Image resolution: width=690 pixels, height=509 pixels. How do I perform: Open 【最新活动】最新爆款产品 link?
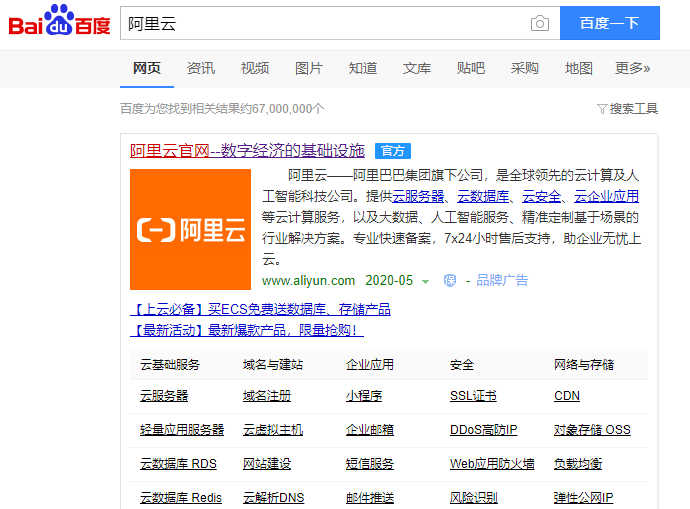pyautogui.click(x=247, y=330)
